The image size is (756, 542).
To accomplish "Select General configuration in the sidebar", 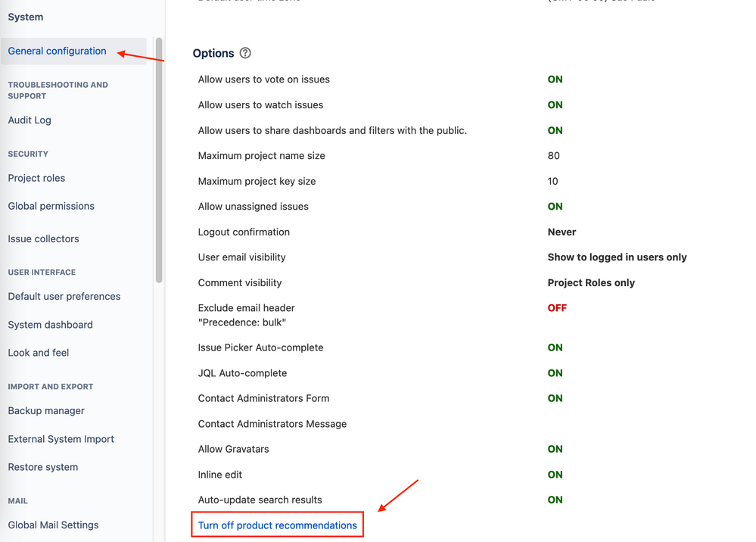I will click(x=57, y=51).
